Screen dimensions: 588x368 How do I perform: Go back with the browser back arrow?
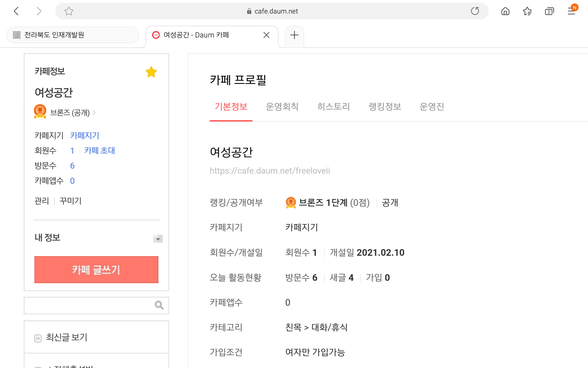click(16, 11)
